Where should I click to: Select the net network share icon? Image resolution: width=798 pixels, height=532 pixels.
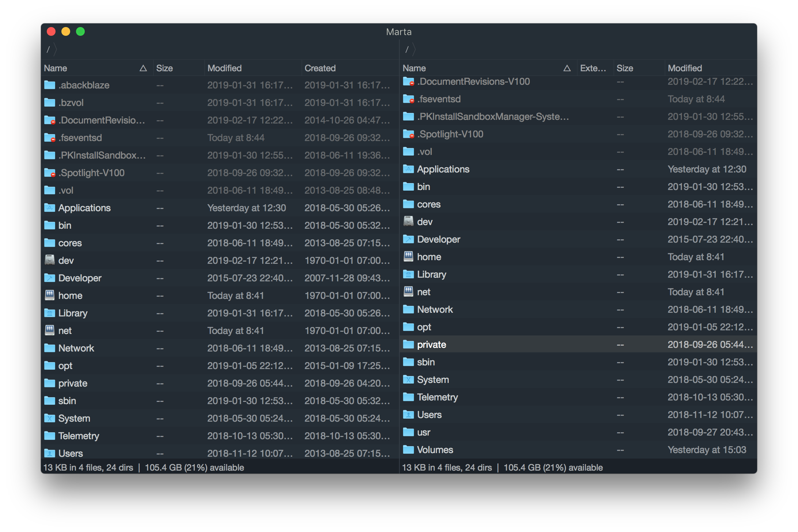coord(49,330)
